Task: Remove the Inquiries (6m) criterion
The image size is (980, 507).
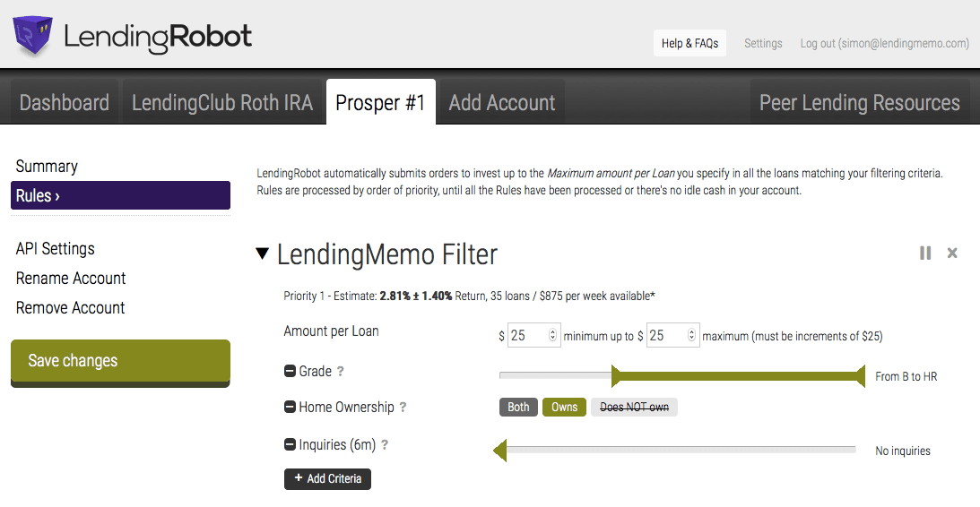Action: (x=290, y=444)
